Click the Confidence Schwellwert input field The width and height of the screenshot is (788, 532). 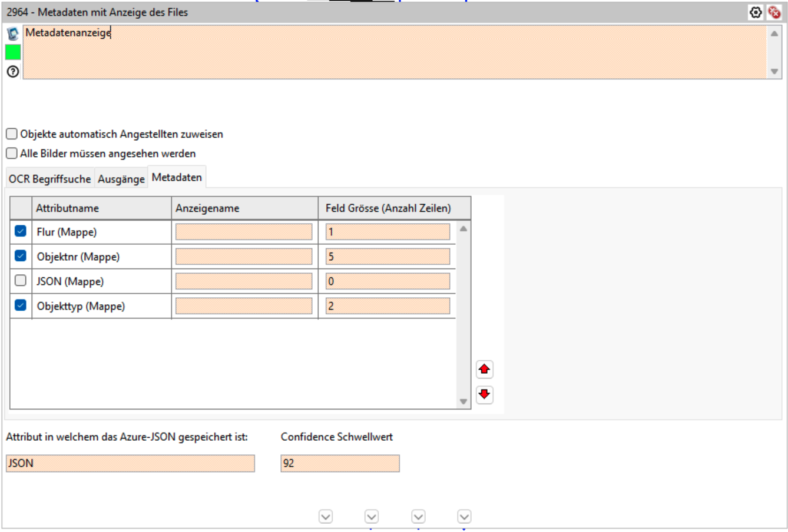tap(340, 463)
